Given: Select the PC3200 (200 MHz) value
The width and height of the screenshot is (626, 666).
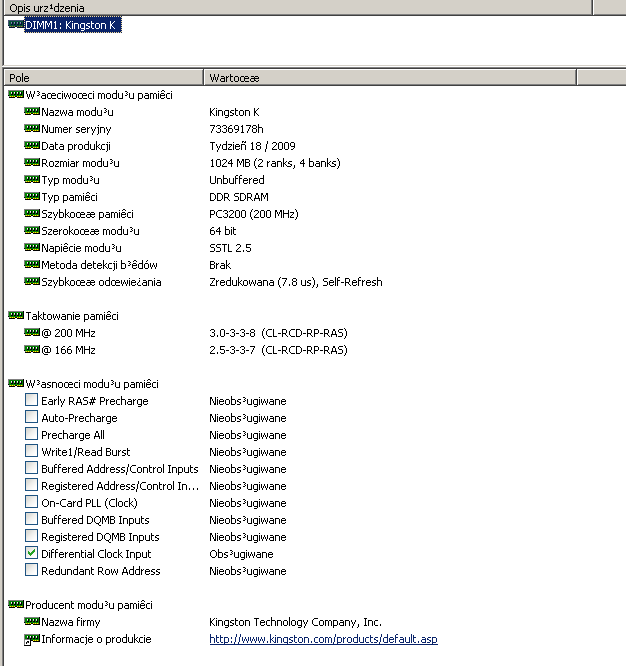Looking at the screenshot, I should coord(254,214).
